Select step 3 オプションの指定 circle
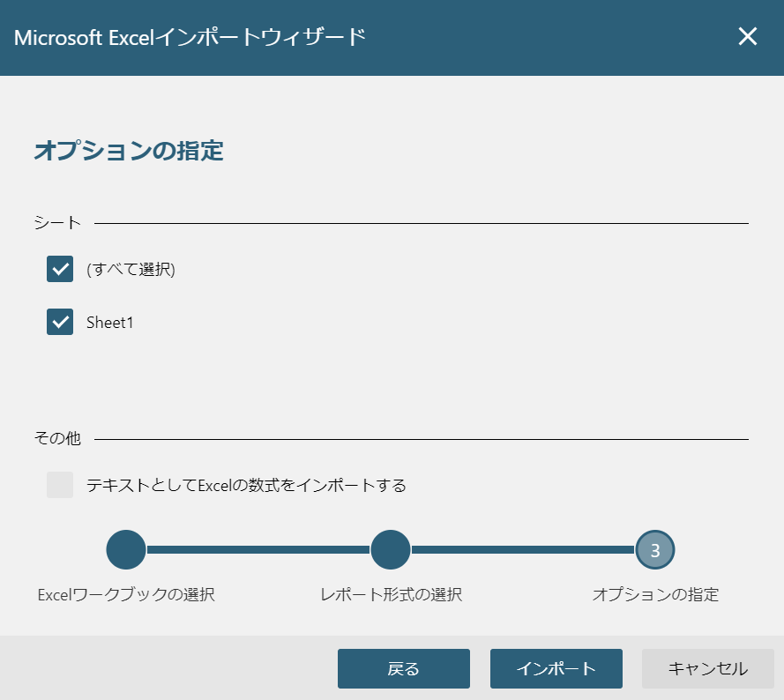The height and width of the screenshot is (700, 784). (655, 550)
